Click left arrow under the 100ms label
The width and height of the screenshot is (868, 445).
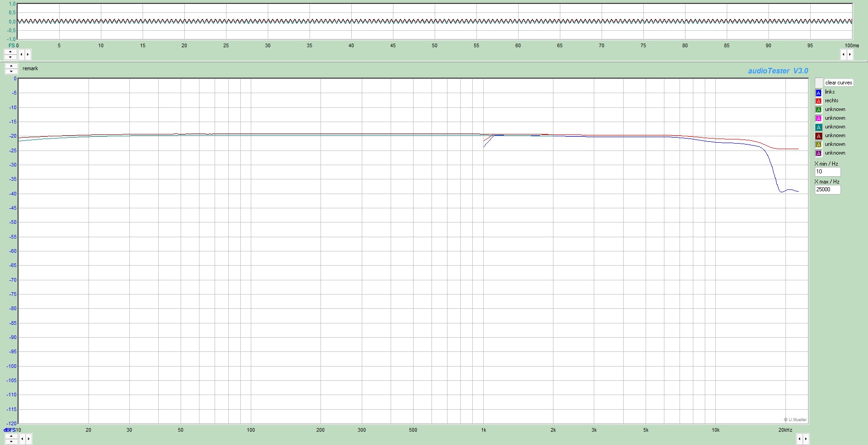(843, 55)
